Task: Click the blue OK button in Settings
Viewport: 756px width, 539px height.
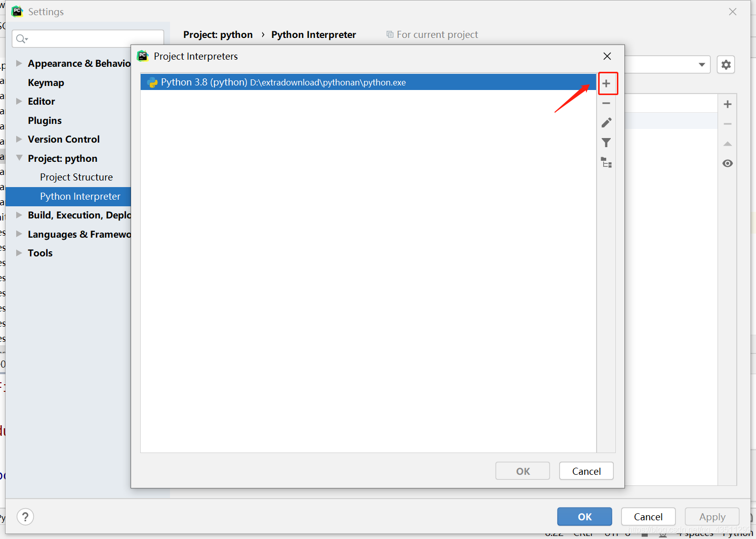Action: click(584, 517)
